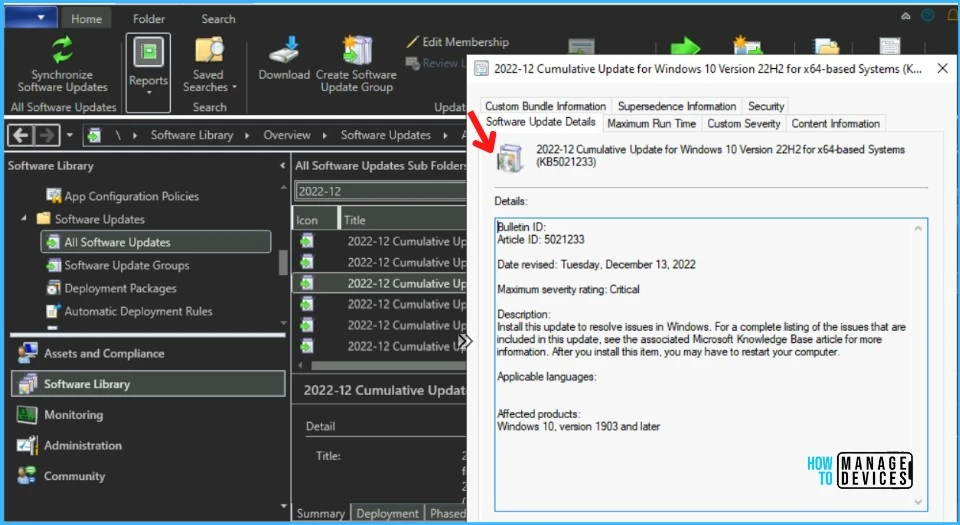Select the fifth 2022-12 Cumulative update row
This screenshot has width=960, height=525.
tap(380, 325)
